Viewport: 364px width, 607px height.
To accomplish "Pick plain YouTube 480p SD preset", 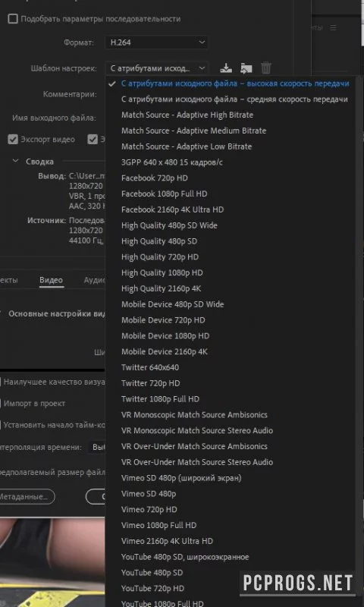I will [x=152, y=573].
